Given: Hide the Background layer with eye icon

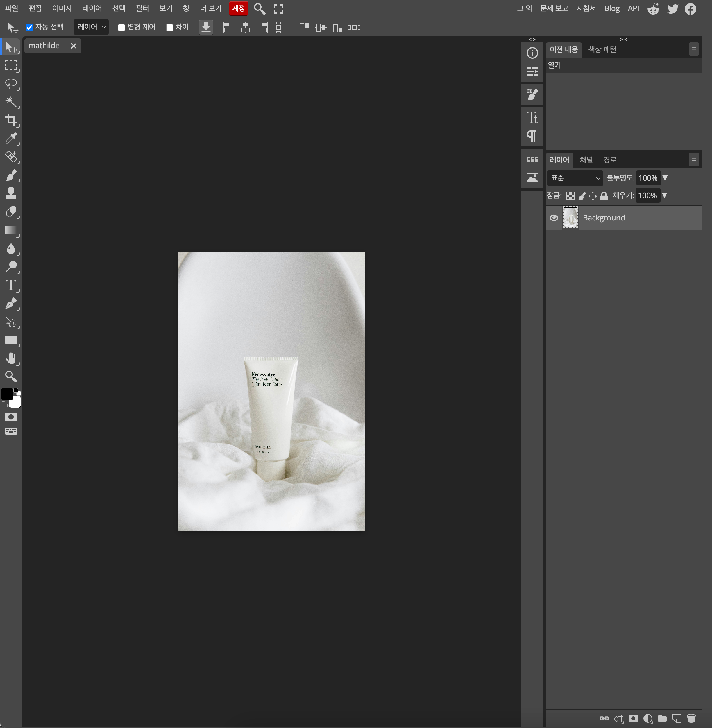Looking at the screenshot, I should click(x=553, y=218).
